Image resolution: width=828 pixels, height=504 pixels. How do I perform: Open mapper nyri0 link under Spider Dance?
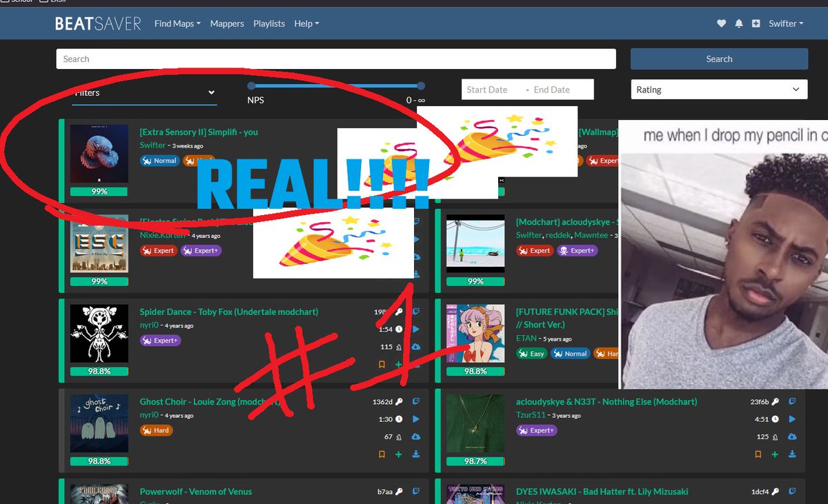pyautogui.click(x=149, y=325)
